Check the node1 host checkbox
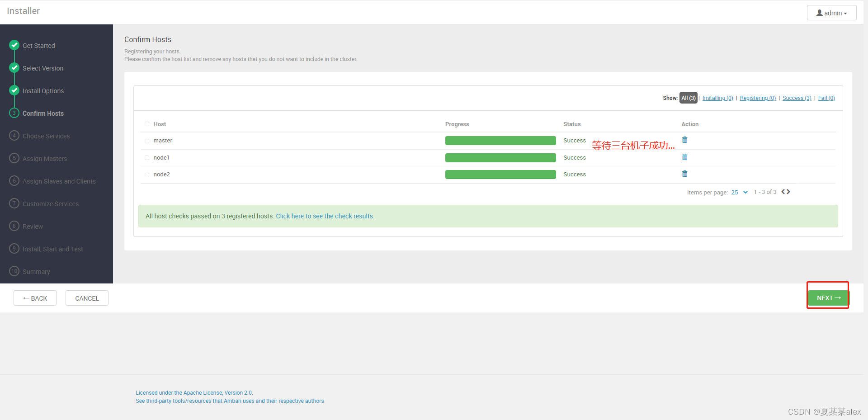 (147, 158)
